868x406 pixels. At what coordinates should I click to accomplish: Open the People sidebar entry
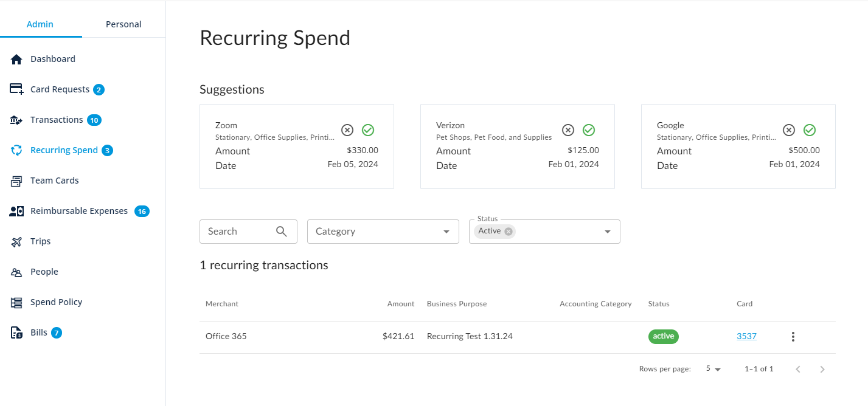click(x=43, y=271)
